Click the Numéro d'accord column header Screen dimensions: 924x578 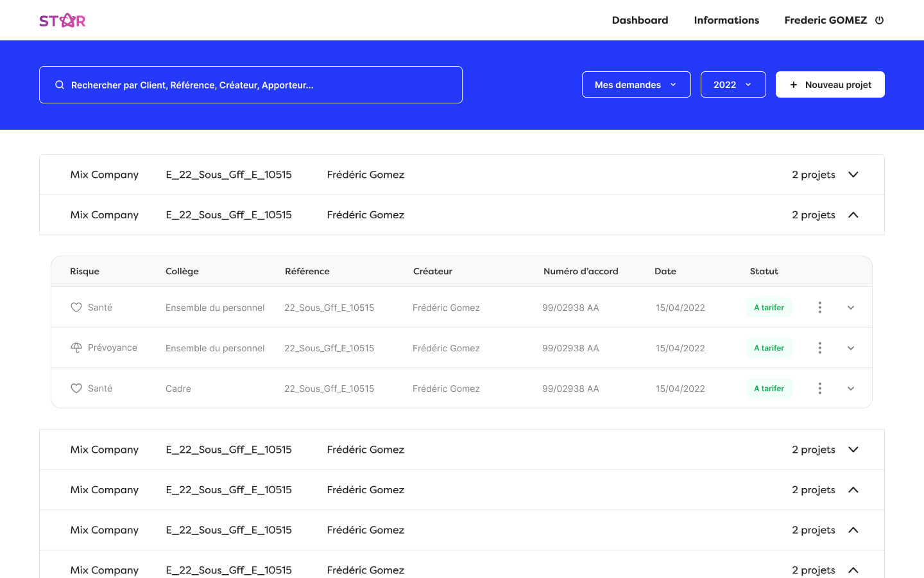(x=581, y=272)
